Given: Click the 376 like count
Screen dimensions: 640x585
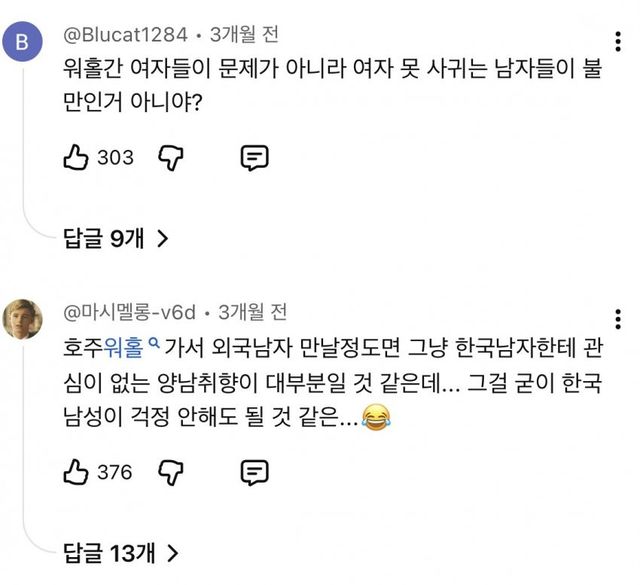Looking at the screenshot, I should pyautogui.click(x=115, y=472).
